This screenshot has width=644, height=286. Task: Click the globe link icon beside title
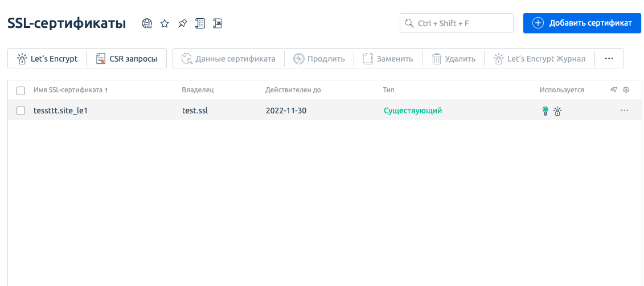click(x=147, y=23)
